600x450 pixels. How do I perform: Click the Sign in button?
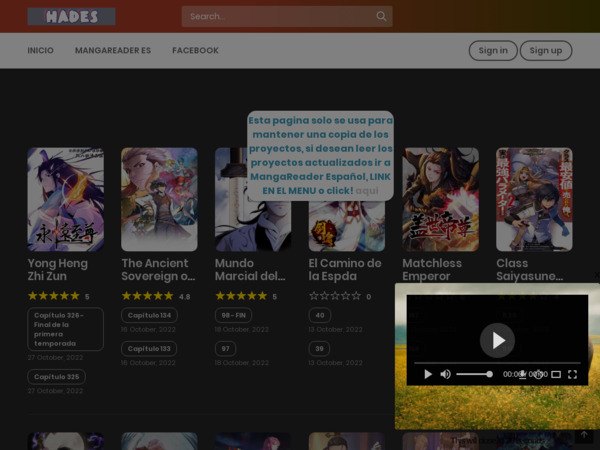point(493,51)
